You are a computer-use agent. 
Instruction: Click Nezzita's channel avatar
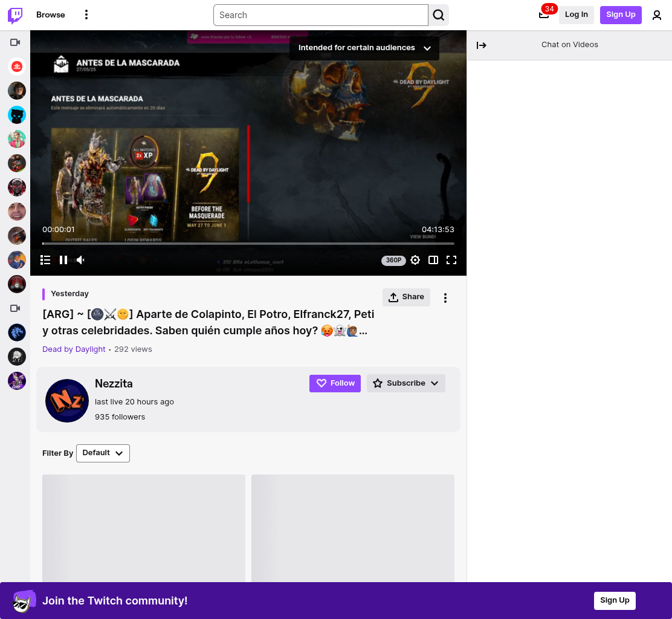[67, 400]
